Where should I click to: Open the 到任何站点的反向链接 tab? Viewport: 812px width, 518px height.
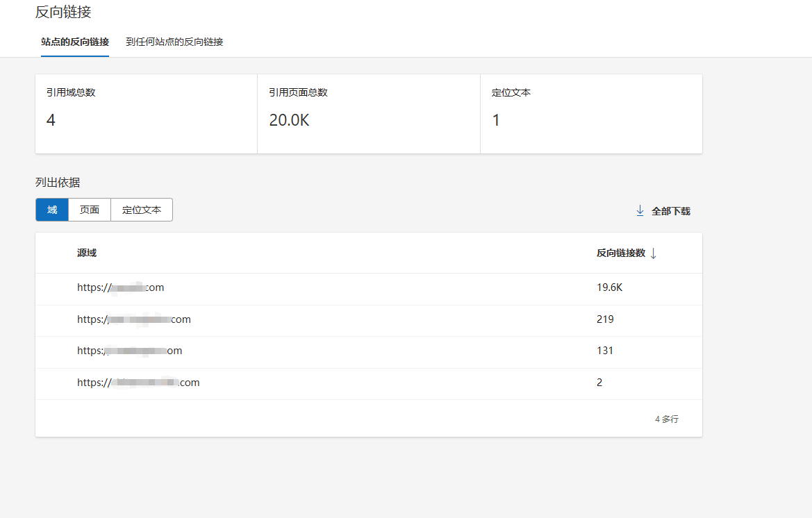[174, 42]
